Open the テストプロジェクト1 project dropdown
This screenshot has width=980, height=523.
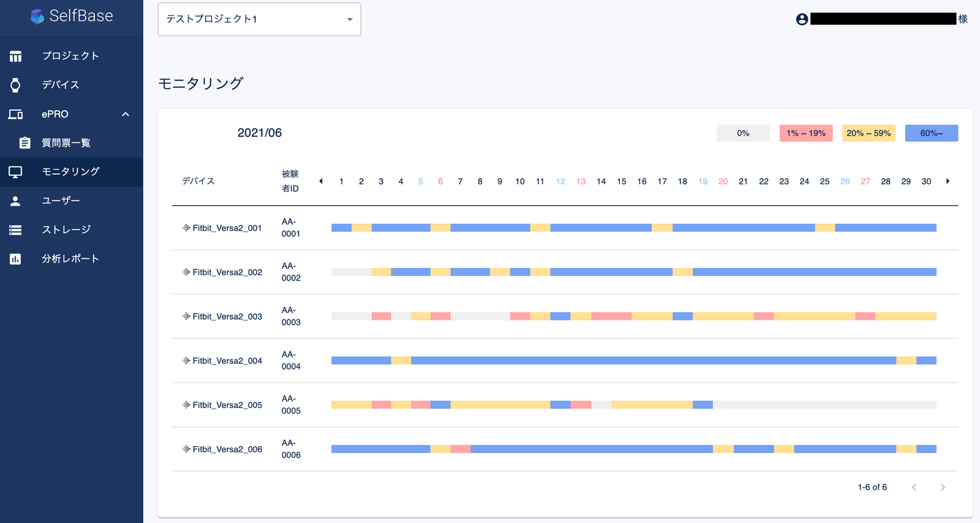[x=259, y=19]
